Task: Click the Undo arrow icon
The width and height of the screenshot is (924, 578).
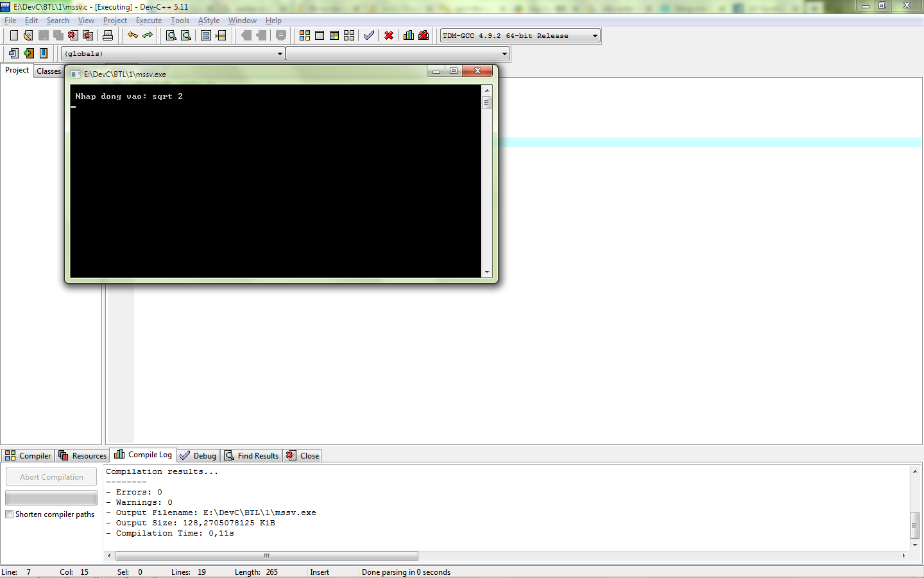Action: 133,35
